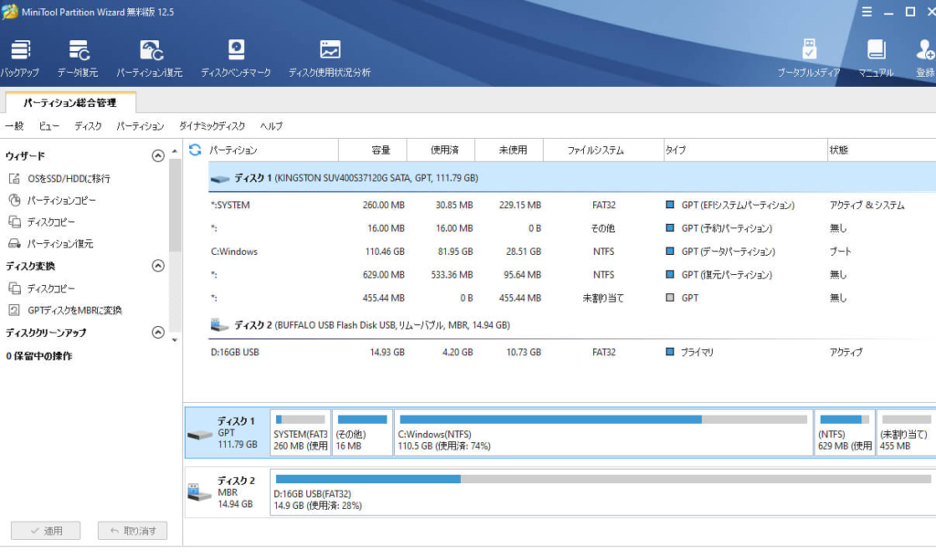Open パーティション復元 in the top toolbar

point(149,58)
